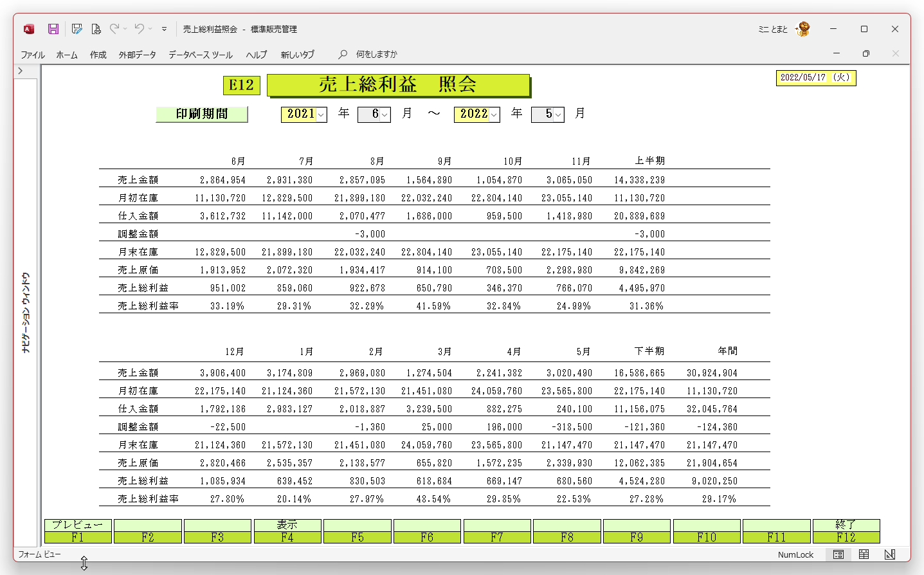This screenshot has width=924, height=575.
Task: Click the redo arrow icon
Action: click(x=114, y=29)
